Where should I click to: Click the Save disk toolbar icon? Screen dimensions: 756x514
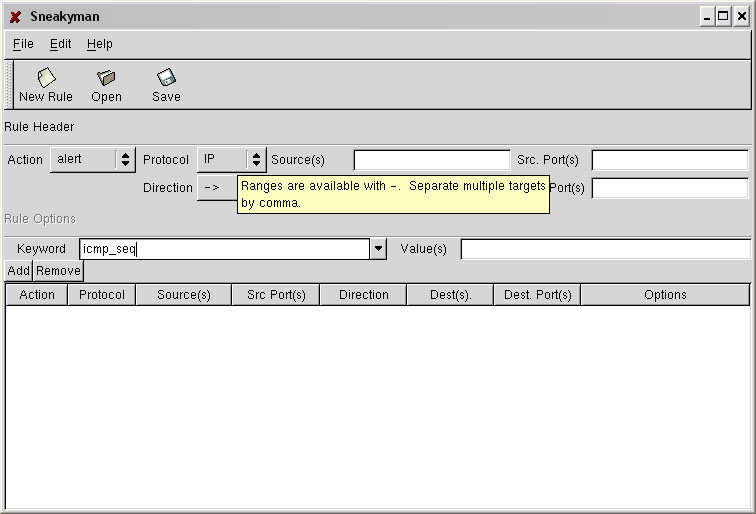[166, 78]
